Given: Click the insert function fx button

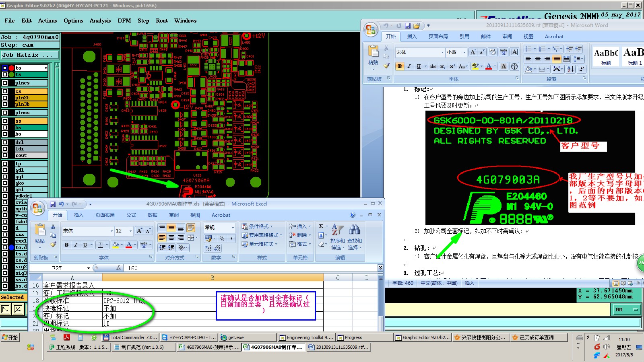Looking at the screenshot, I should coord(119,268).
